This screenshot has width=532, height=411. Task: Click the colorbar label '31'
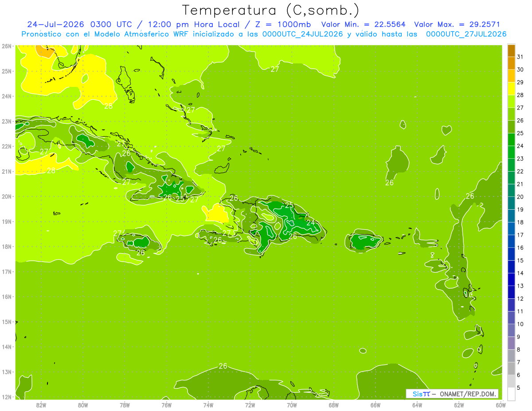point(520,57)
